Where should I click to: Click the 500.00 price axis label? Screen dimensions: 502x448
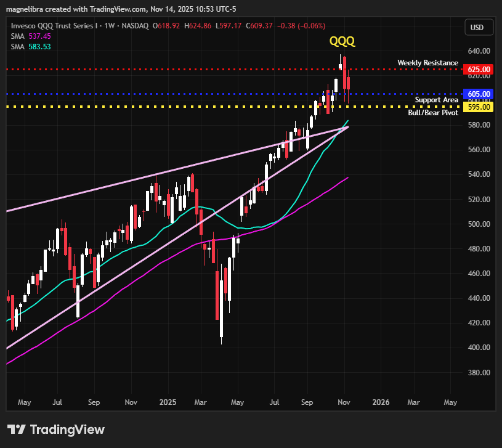(x=479, y=224)
